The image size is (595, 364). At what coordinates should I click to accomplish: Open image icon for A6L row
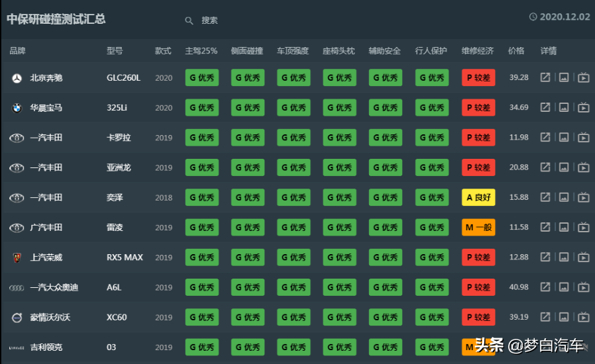point(564,287)
